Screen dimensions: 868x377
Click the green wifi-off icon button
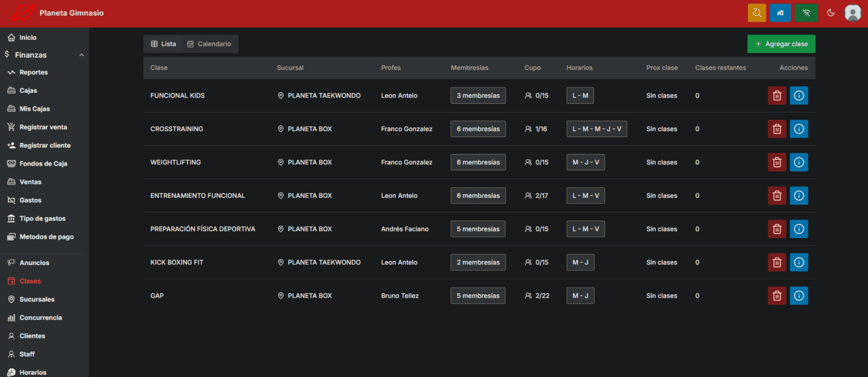[x=806, y=13]
